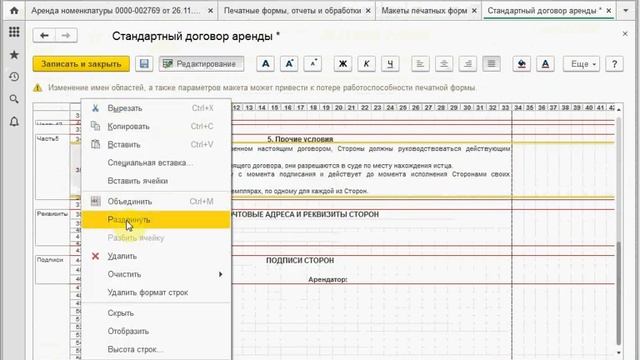Pick cell background fill color

pos(522,64)
